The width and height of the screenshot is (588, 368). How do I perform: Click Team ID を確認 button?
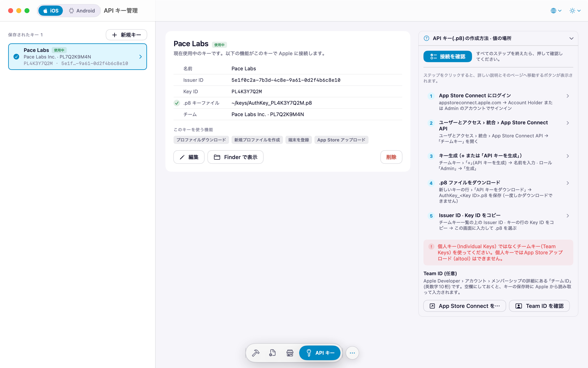click(539, 306)
